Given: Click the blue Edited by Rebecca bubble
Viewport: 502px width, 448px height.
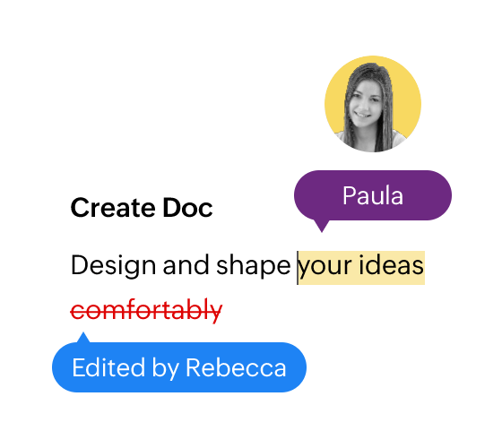Looking at the screenshot, I should click(x=179, y=367).
